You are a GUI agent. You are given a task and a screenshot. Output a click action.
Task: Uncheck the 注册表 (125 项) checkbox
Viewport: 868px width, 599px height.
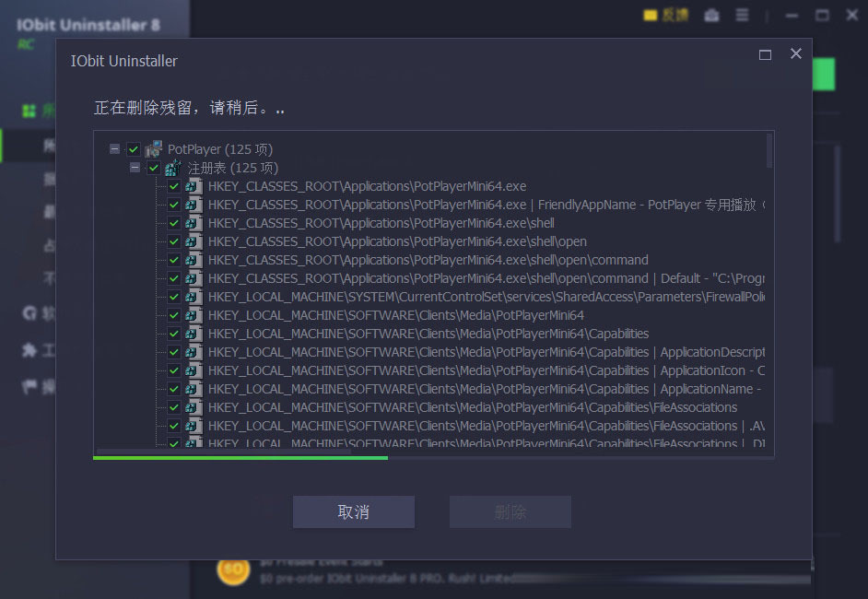[153, 167]
